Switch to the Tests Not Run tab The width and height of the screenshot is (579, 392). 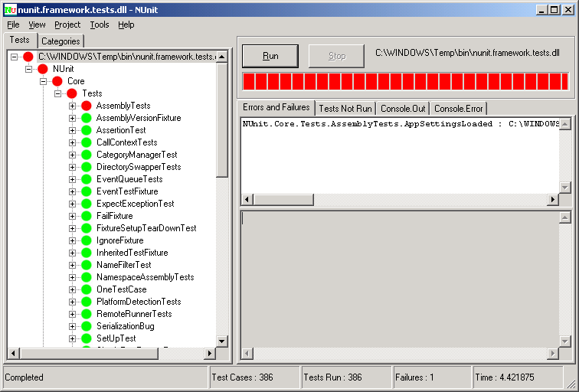pos(345,109)
